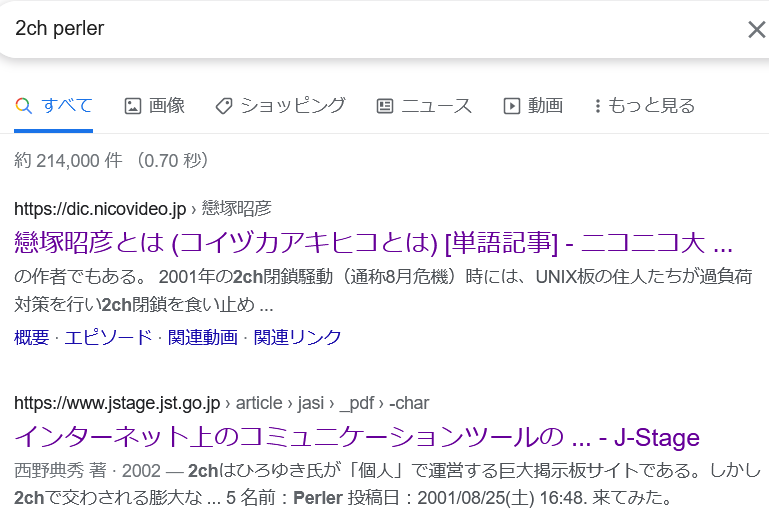Open the 概要 sitelink

[32, 337]
